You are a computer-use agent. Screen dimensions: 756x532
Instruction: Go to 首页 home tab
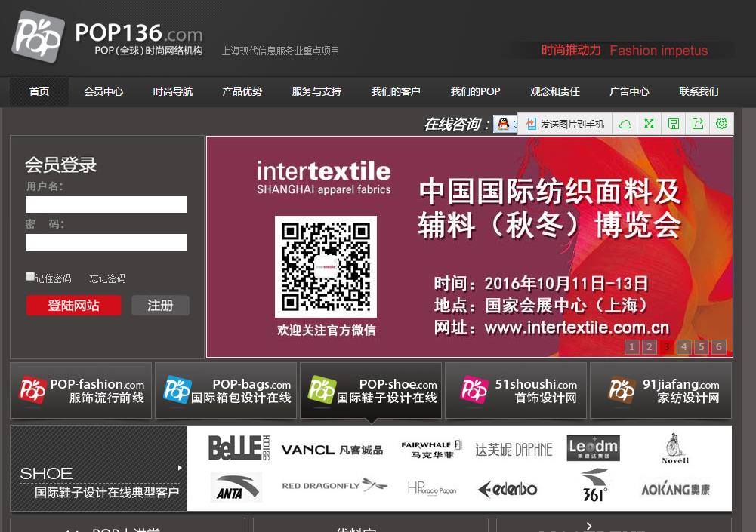click(39, 91)
